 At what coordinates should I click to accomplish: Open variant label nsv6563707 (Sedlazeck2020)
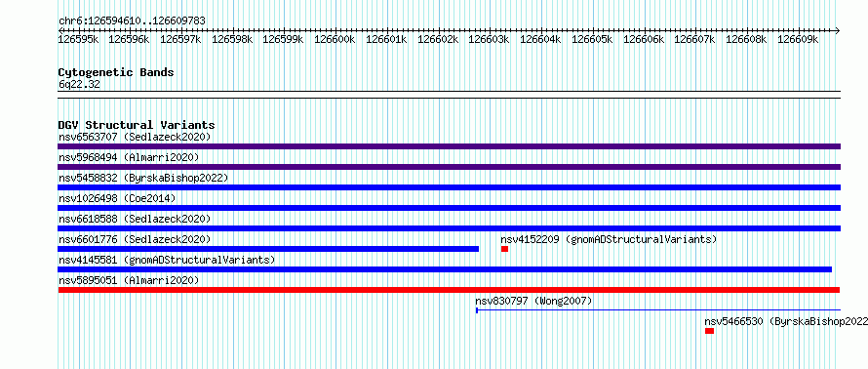click(135, 137)
